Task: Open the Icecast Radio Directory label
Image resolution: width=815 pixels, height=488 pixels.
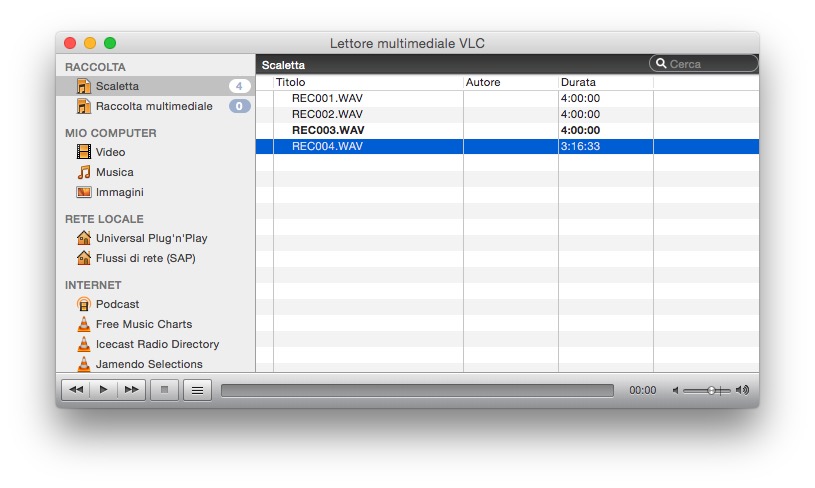Action: 157,344
